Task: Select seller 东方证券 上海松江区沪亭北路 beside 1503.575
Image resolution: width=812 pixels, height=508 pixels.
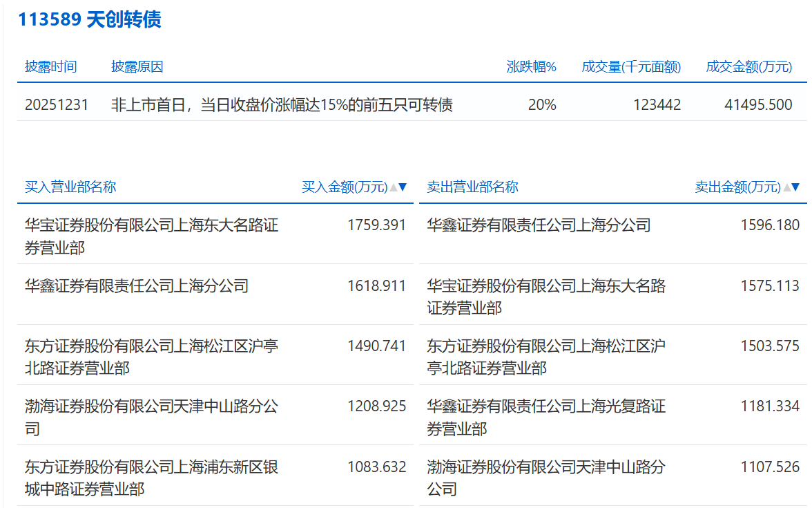Action: 546,357
